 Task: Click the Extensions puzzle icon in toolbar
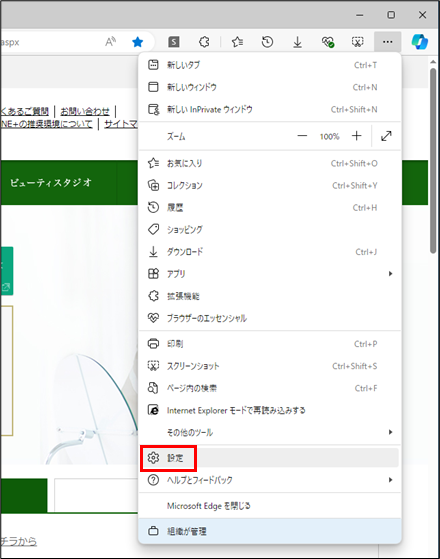tap(204, 42)
